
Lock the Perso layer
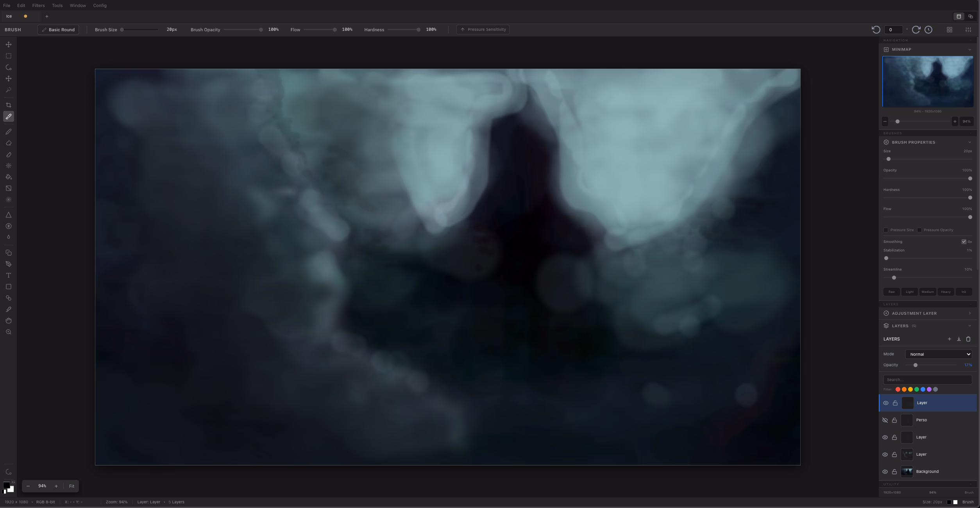894,420
